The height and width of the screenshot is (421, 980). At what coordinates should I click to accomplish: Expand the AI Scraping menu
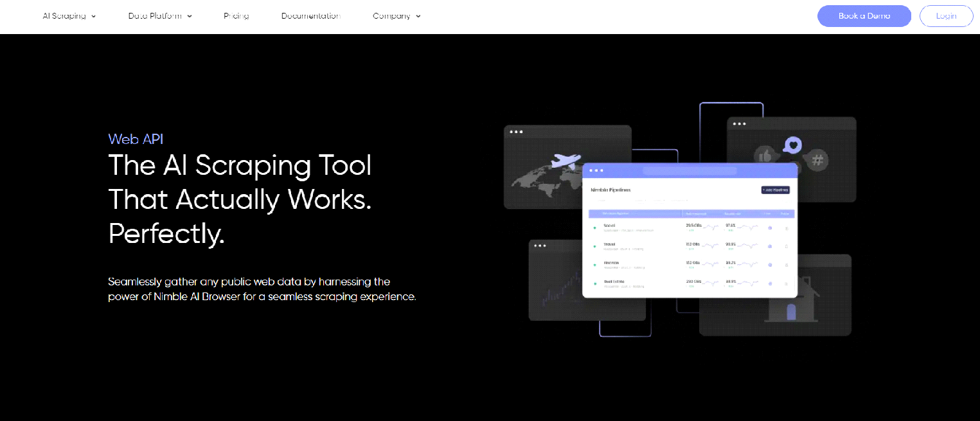tap(69, 16)
